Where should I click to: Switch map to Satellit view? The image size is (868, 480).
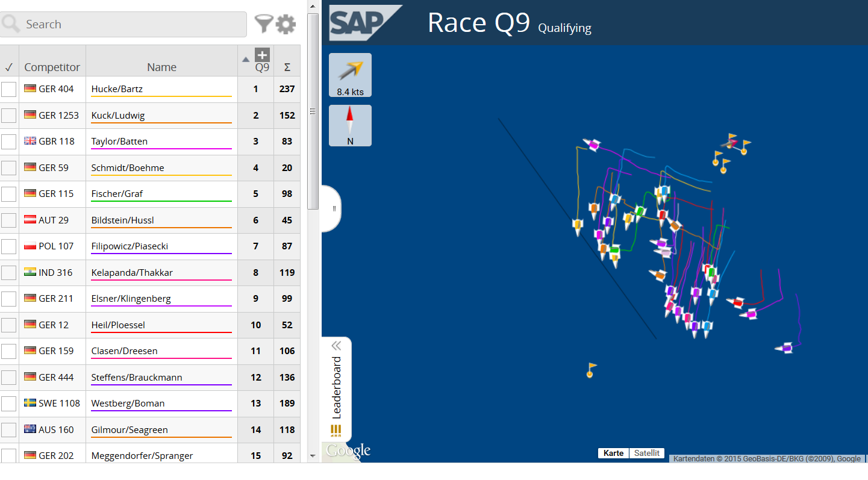pos(647,453)
